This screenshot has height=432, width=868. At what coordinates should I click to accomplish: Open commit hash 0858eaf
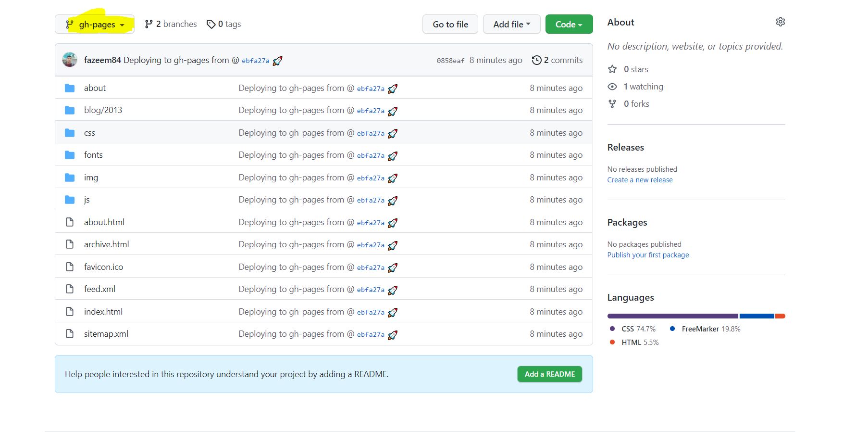click(x=450, y=61)
